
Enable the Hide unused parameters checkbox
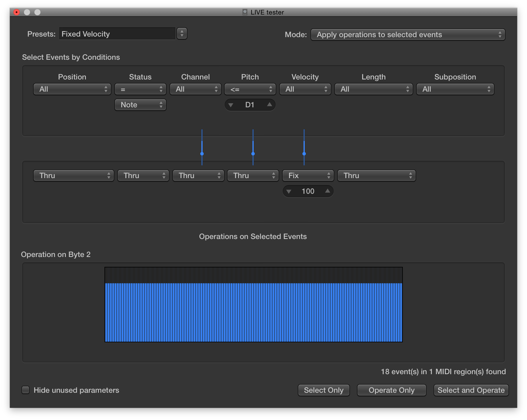click(x=25, y=390)
